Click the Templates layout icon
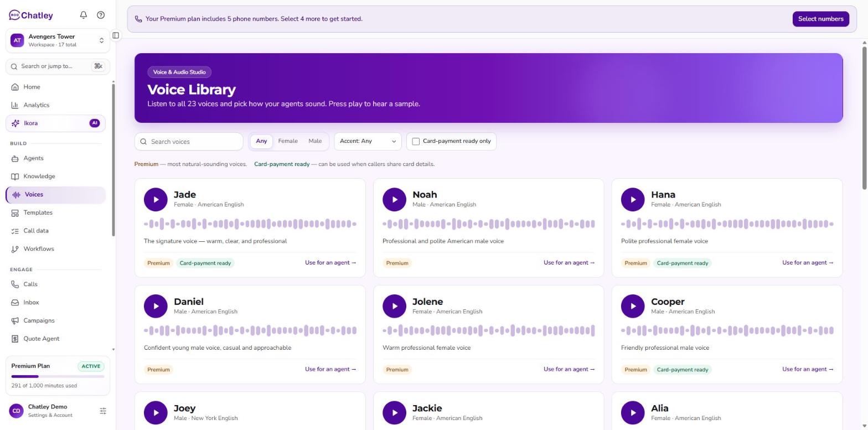 coord(15,213)
